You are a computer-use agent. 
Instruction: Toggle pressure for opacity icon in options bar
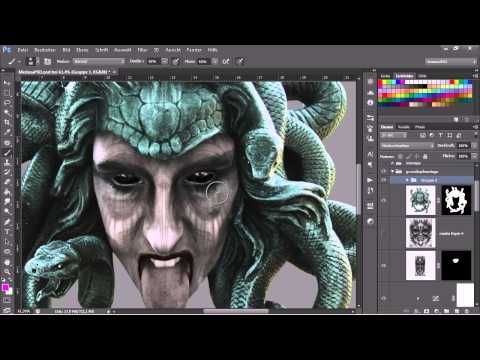176,61
